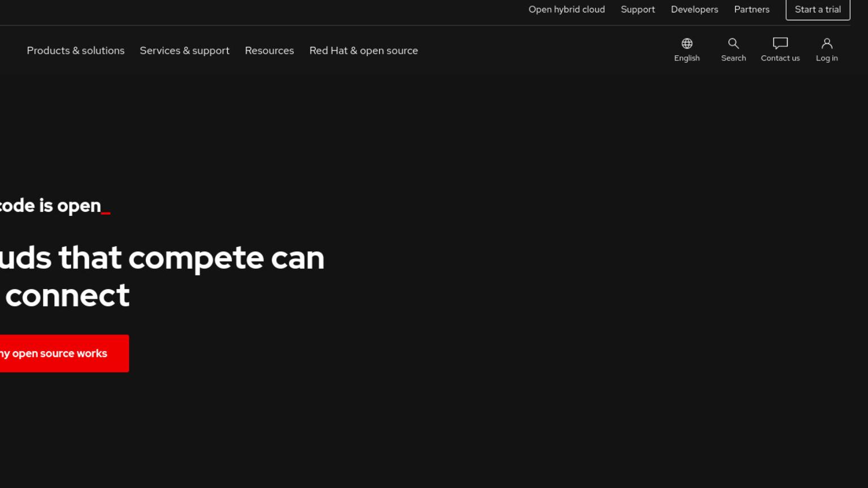This screenshot has width=868, height=488.
Task: Open the Developers link
Action: (x=695, y=10)
